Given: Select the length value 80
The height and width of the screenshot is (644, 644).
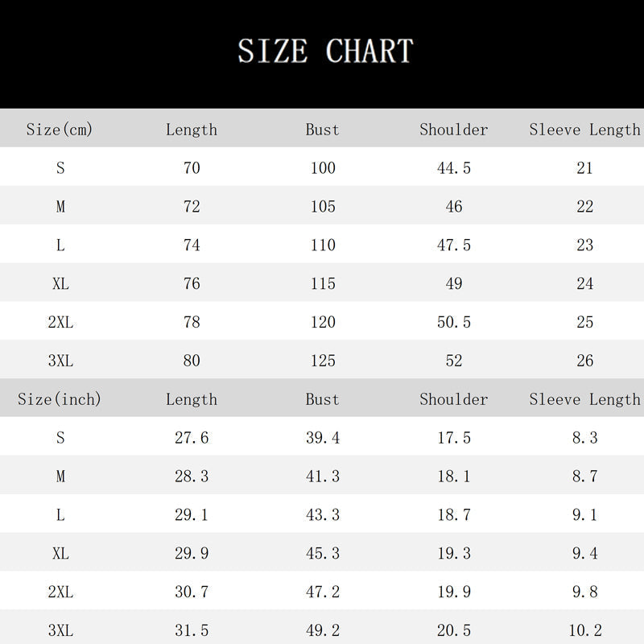Looking at the screenshot, I should coord(192,361).
